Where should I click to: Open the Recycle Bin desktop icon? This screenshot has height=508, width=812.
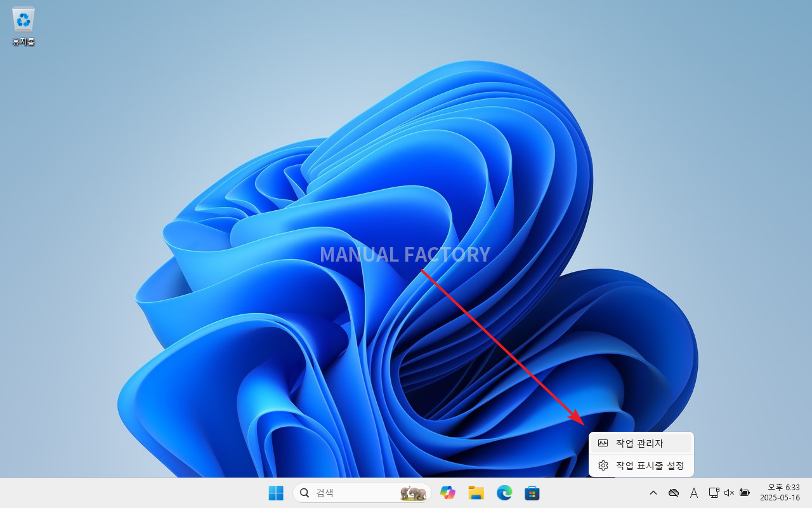23,27
